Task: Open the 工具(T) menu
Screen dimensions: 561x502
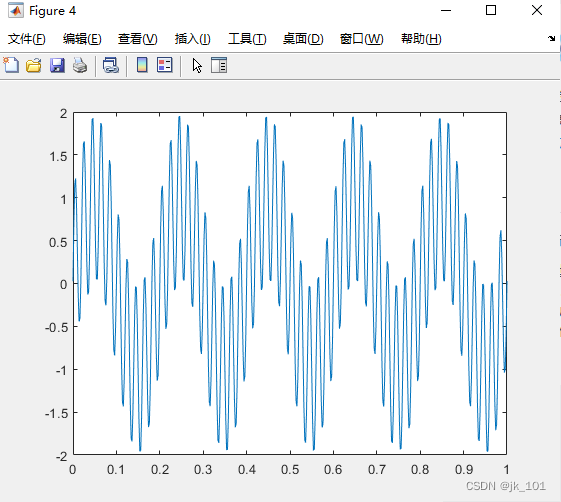Action: point(247,39)
